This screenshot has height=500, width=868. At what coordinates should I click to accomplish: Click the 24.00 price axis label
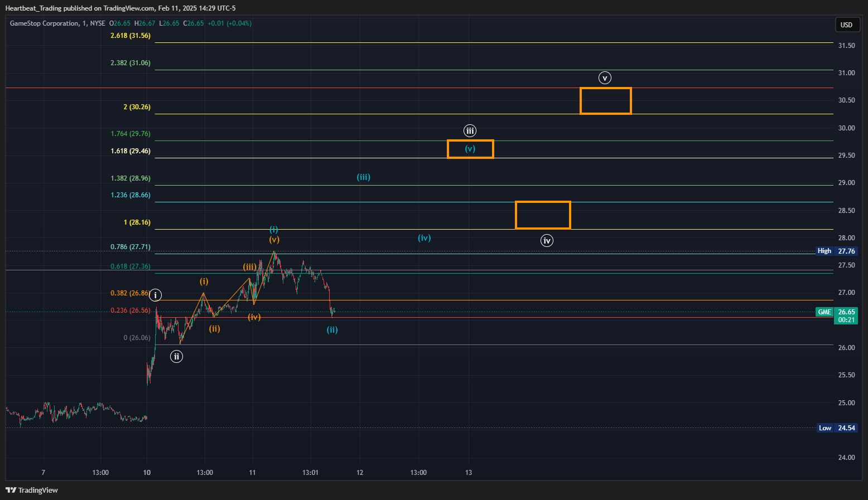(846, 458)
